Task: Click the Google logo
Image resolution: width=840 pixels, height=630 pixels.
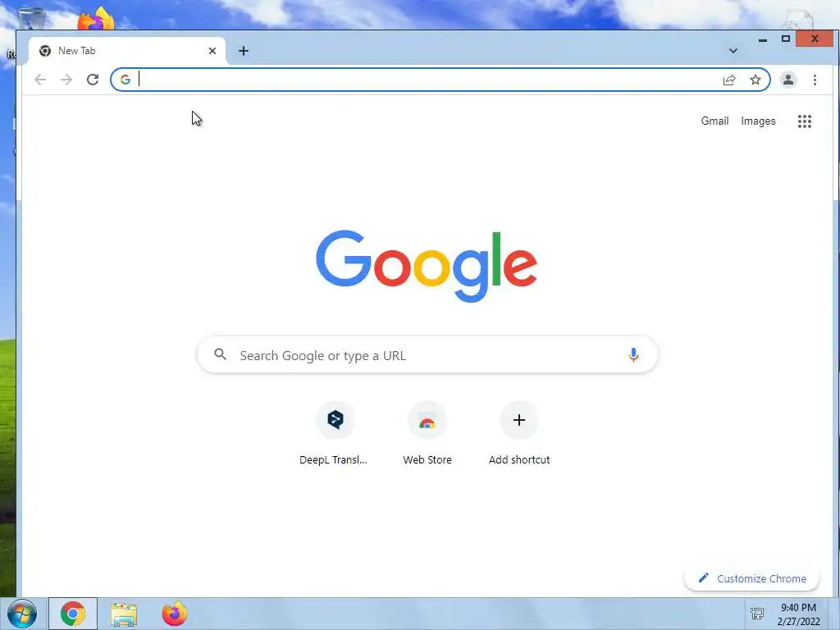Action: 427,266
